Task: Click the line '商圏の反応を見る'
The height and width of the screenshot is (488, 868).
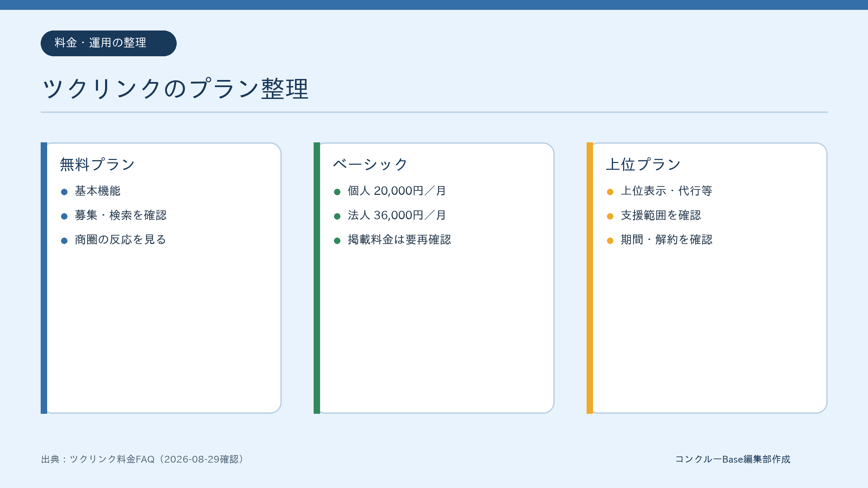Action: point(120,240)
